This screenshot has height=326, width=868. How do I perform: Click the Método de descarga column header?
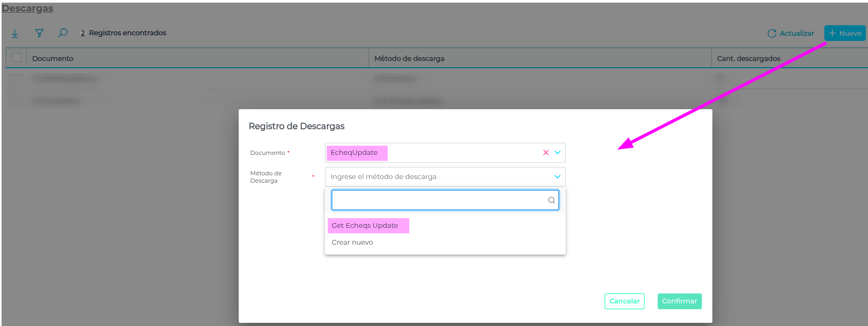409,58
